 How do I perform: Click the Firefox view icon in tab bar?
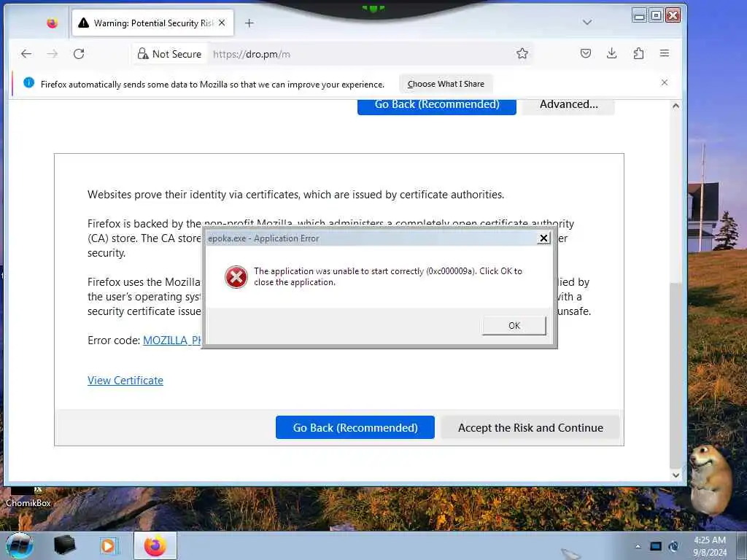click(x=52, y=23)
